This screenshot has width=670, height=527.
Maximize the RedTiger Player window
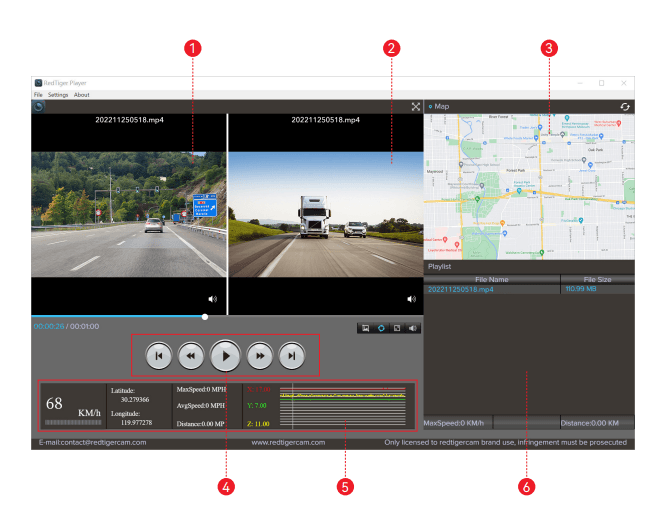(x=601, y=83)
